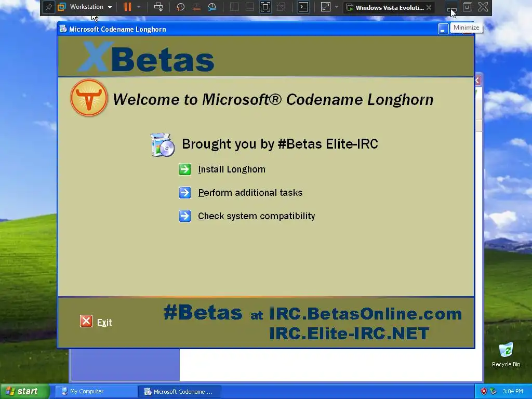
Task: Select the Recycle Bin desktop icon
Action: point(506,354)
